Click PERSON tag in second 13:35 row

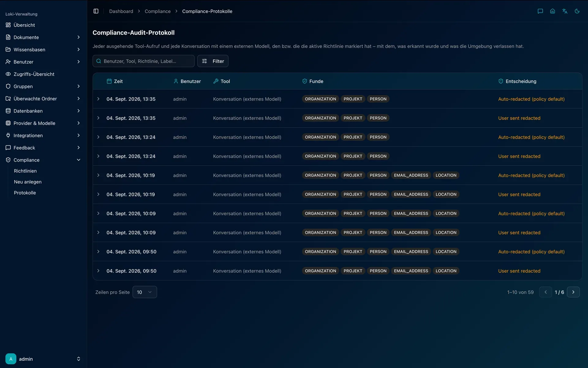point(378,118)
